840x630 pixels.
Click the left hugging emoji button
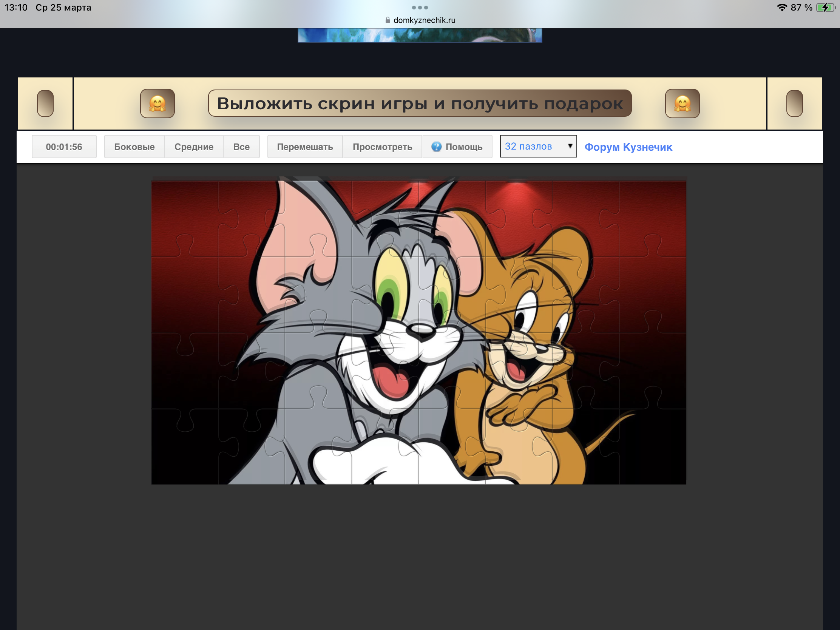pos(157,103)
